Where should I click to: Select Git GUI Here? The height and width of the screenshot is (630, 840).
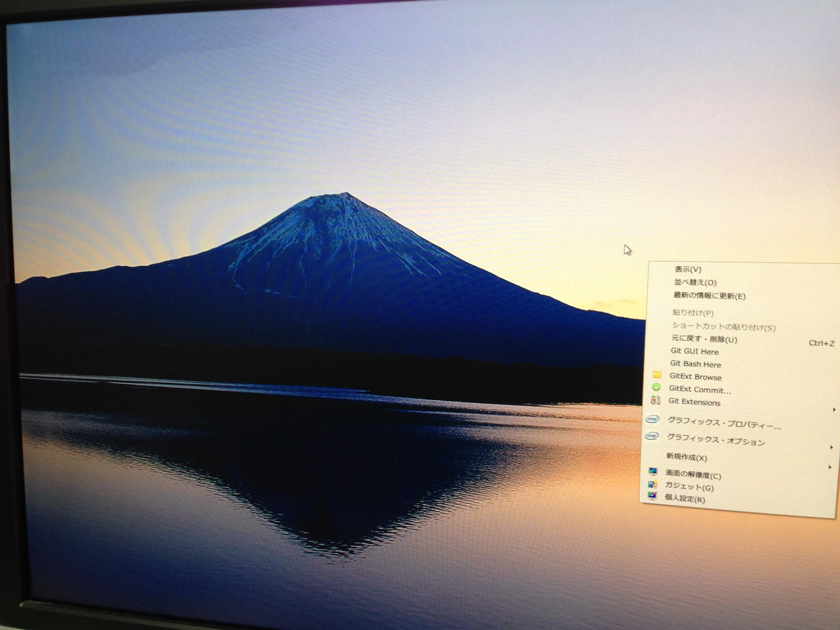(x=695, y=352)
